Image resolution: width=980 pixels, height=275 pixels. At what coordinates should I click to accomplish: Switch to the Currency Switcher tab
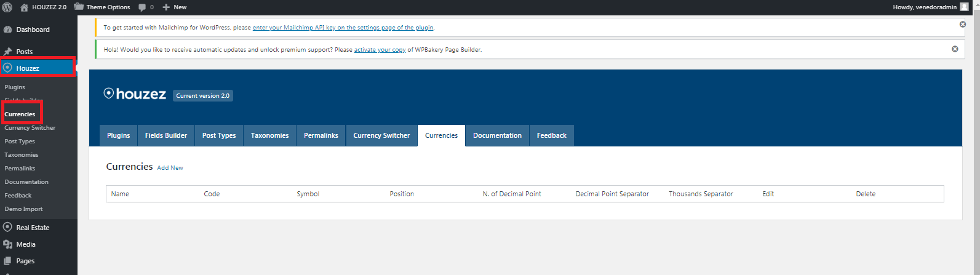pyautogui.click(x=381, y=135)
